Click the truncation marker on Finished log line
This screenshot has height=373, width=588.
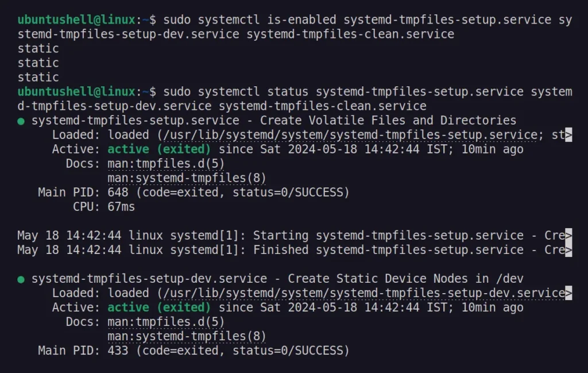click(x=568, y=250)
